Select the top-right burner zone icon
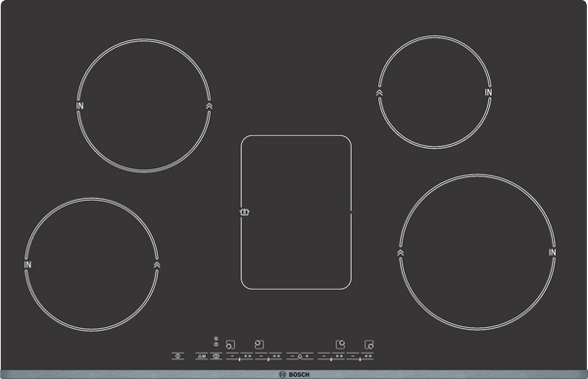Image resolution: width=588 pixels, height=379 pixels. [340, 344]
